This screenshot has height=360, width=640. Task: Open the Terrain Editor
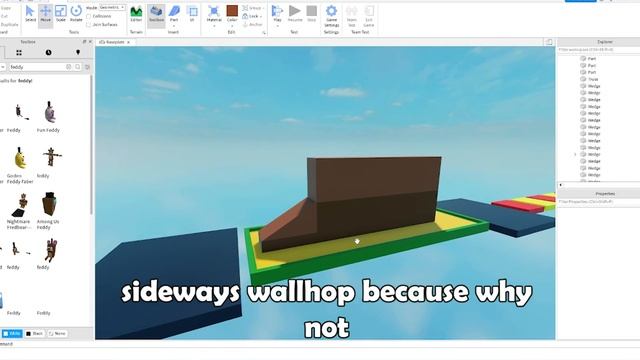136,14
